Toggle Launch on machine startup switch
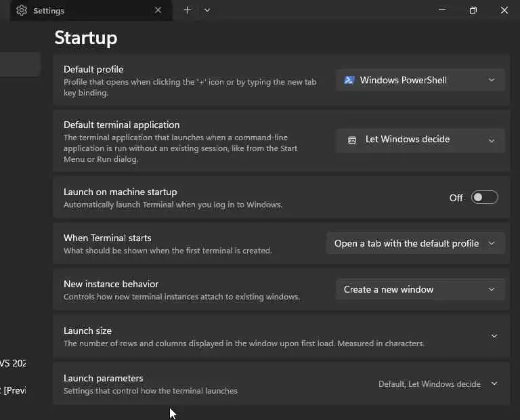This screenshot has height=420, width=520. pos(484,197)
